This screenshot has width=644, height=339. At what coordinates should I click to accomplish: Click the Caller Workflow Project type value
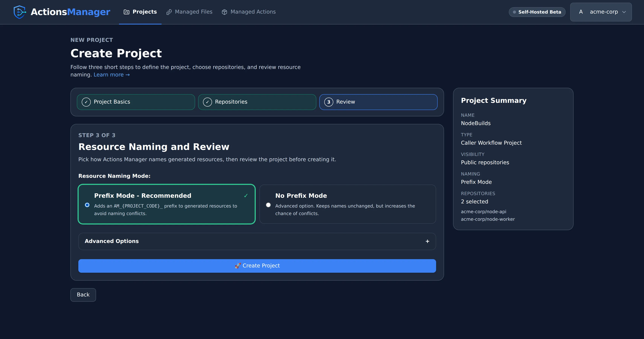[x=491, y=143]
